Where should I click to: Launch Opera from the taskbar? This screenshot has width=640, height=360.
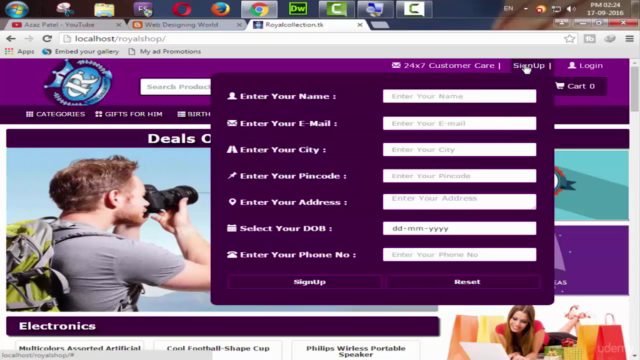coord(182,9)
